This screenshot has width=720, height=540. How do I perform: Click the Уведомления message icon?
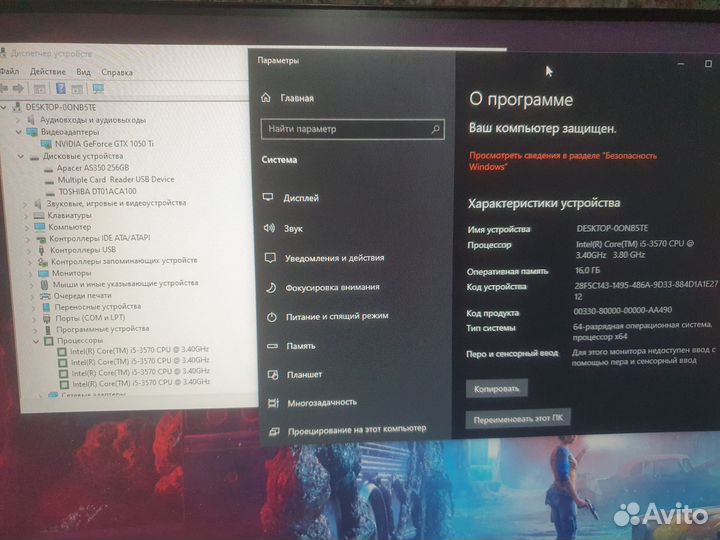point(270,258)
